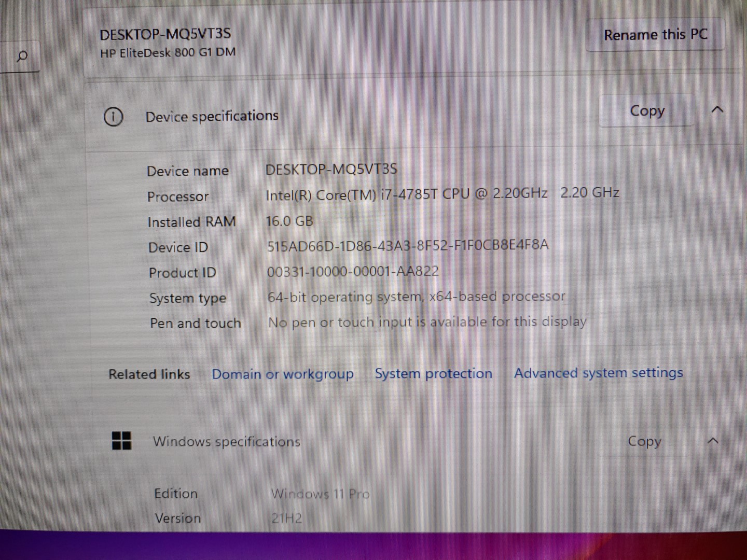The image size is (747, 560).
Task: Click the Pen and touch label
Action: tap(196, 323)
